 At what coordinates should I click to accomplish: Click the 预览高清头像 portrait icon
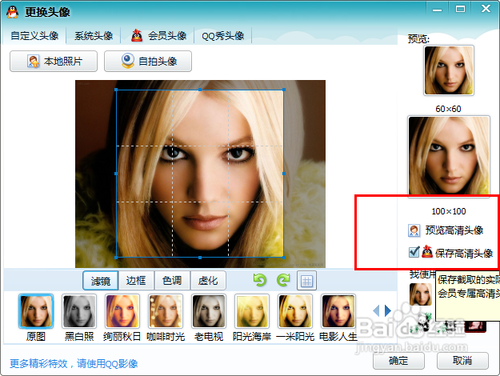[414, 231]
